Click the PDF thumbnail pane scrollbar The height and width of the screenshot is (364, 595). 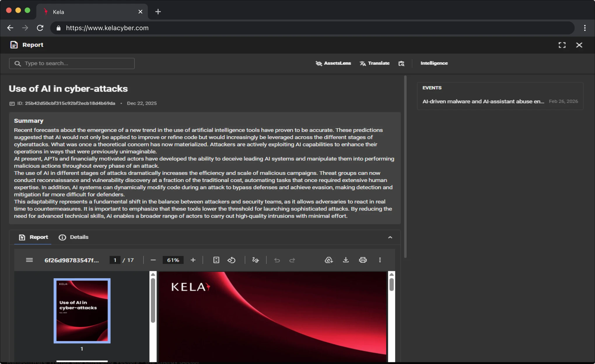tap(153, 300)
